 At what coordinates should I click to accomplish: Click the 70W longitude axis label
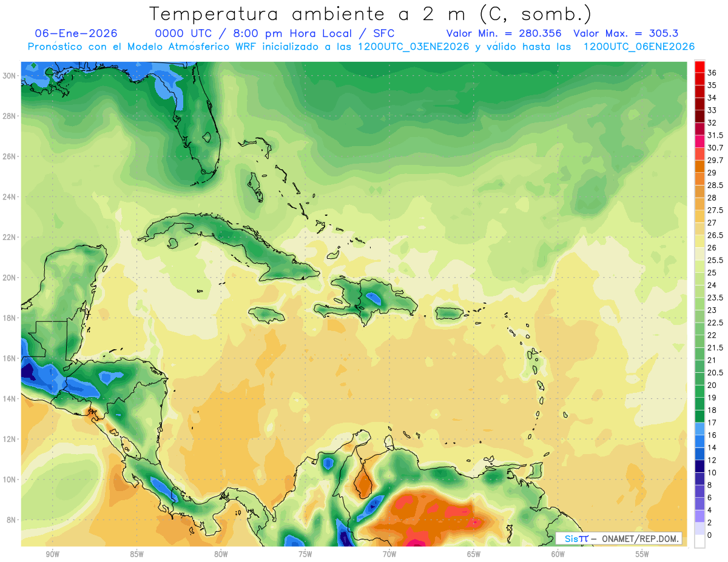click(389, 554)
